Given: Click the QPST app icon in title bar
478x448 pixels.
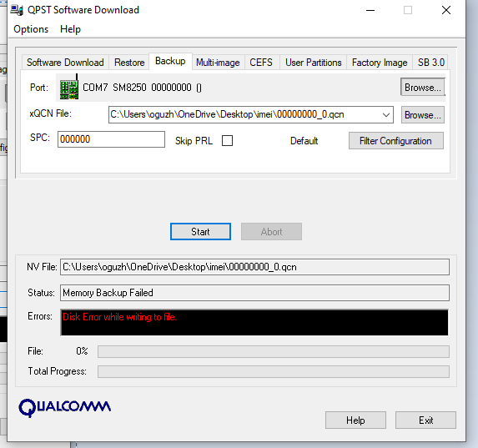Looking at the screenshot, I should [17, 10].
